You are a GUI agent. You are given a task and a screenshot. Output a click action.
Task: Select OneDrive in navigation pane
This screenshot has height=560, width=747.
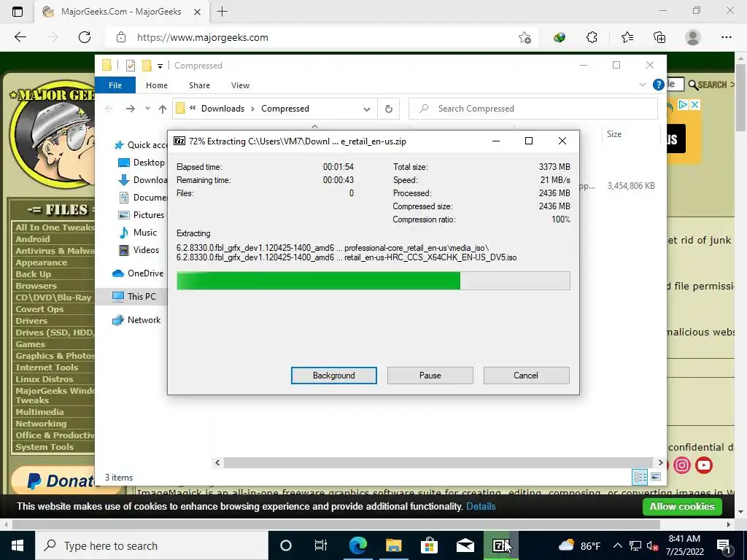138,273
